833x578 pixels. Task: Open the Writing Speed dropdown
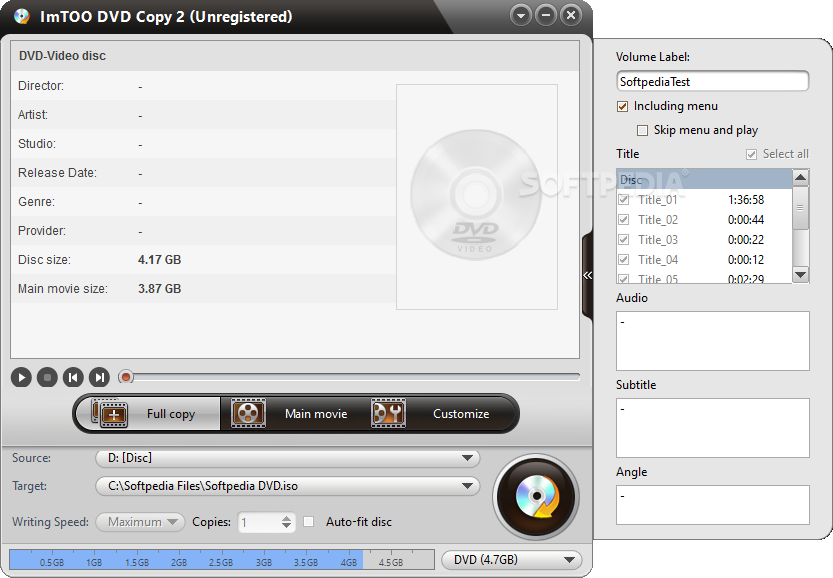pos(140,522)
